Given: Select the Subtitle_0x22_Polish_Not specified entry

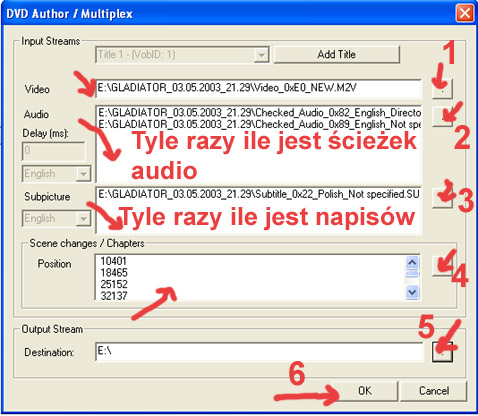Looking at the screenshot, I should (x=259, y=194).
